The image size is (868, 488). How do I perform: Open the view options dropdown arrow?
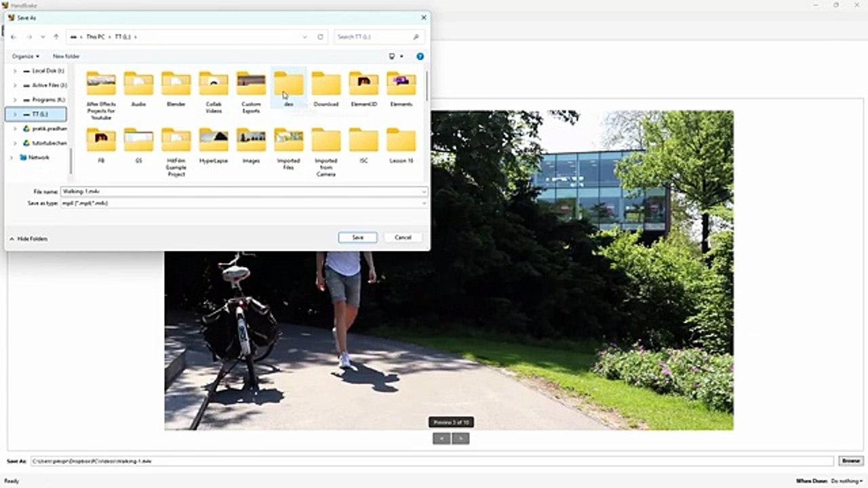pos(401,56)
